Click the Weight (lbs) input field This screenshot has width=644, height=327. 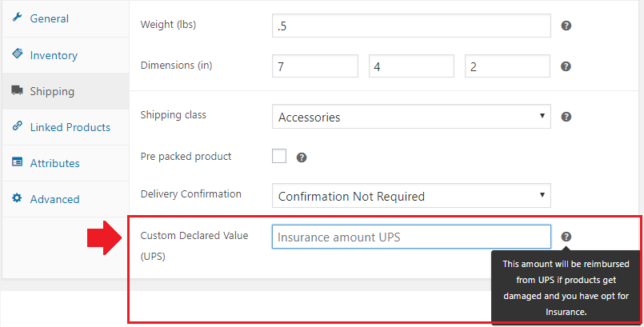(x=411, y=26)
